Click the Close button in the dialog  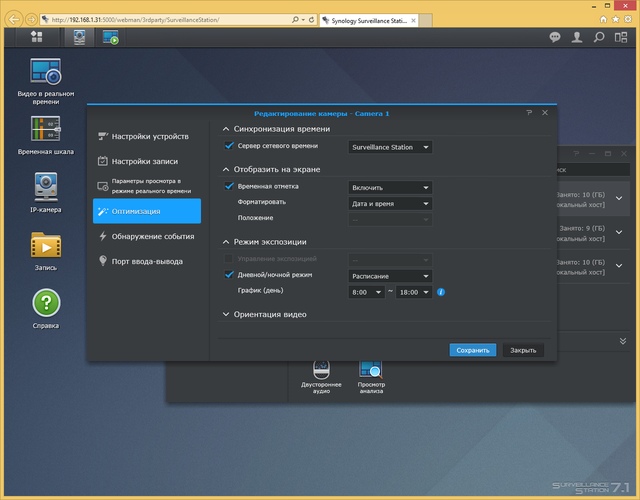523,350
